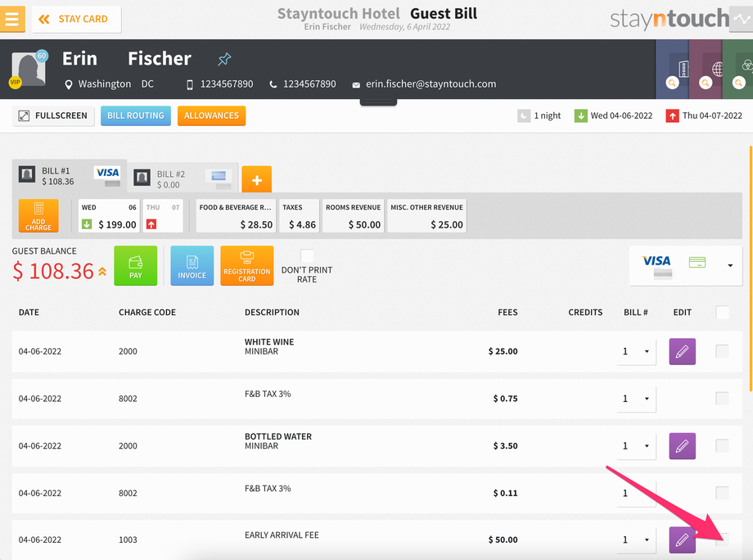Go back to the Stay Card

pyautogui.click(x=76, y=19)
